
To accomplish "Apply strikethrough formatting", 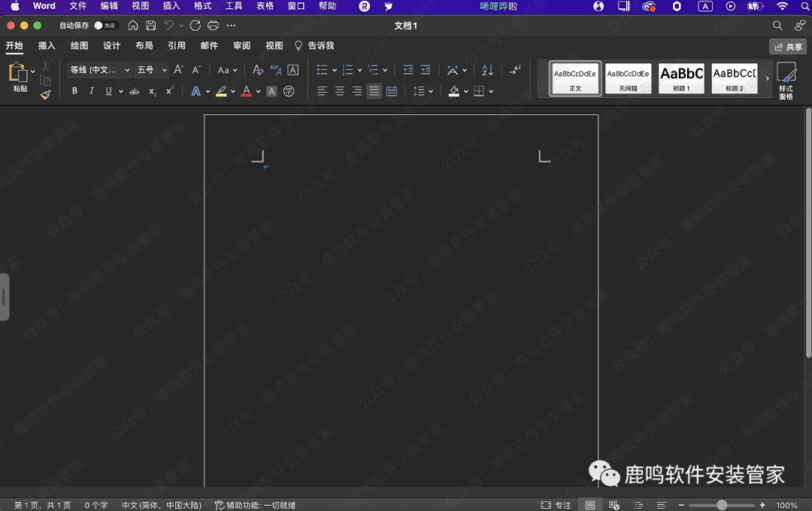I will (x=134, y=91).
